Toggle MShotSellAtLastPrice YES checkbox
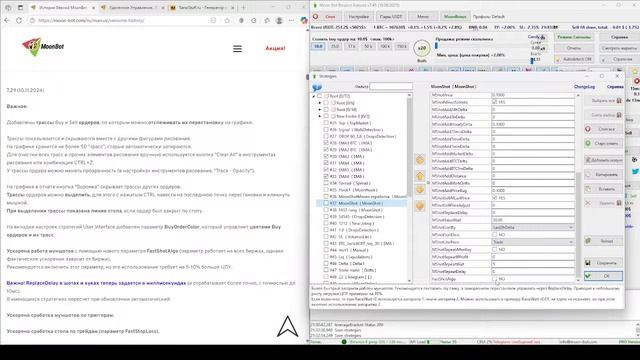640x360 pixels. pyautogui.click(x=495, y=198)
